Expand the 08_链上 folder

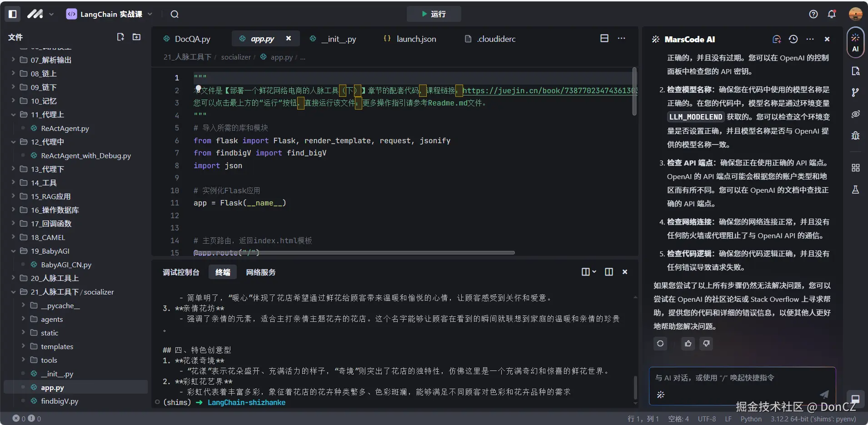point(75,74)
